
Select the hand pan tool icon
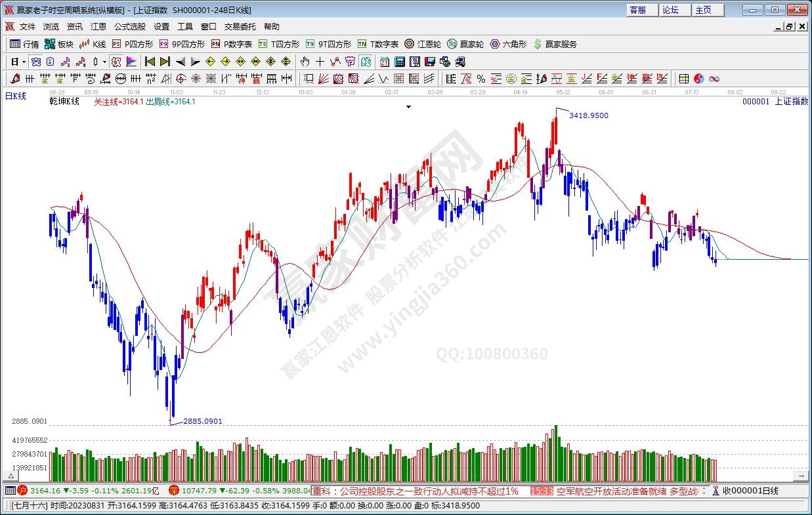(305, 62)
